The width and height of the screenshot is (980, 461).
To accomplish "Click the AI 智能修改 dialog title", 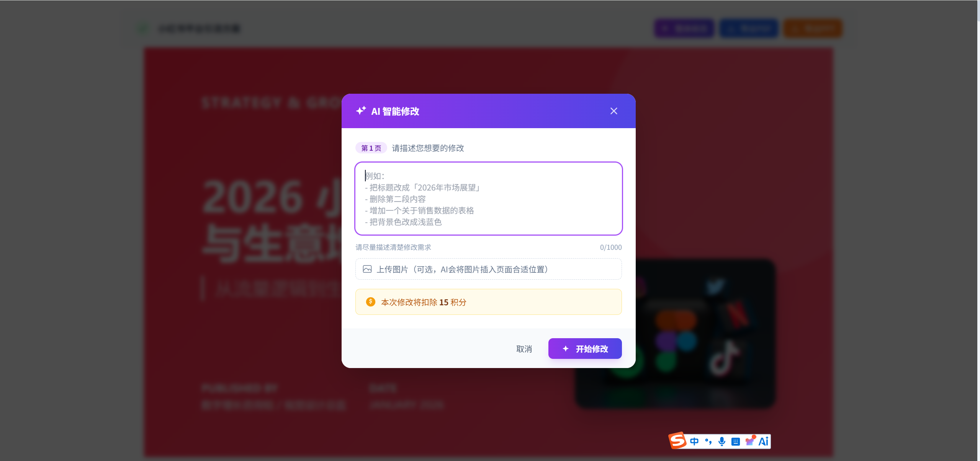I will 395,111.
